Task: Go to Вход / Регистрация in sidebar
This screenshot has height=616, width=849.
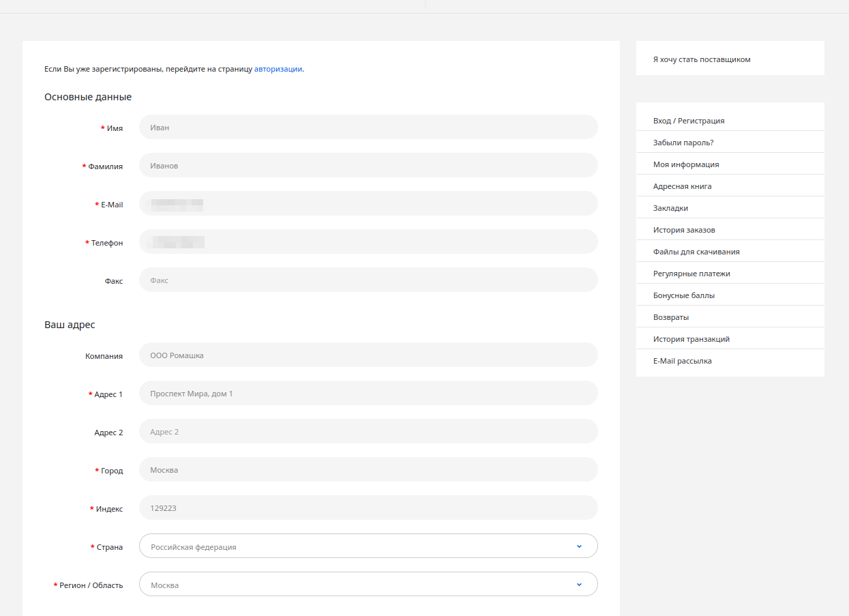Action: click(689, 121)
